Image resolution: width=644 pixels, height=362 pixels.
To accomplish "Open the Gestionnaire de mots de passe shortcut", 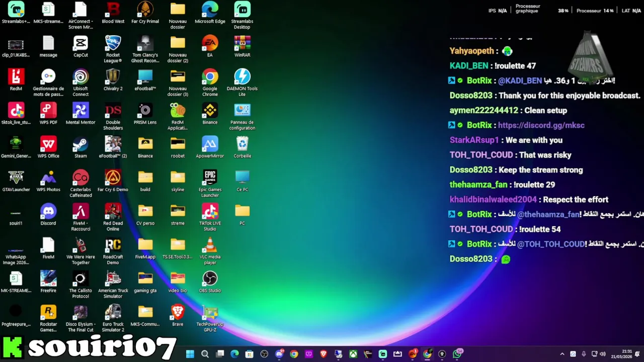I will point(48,82).
